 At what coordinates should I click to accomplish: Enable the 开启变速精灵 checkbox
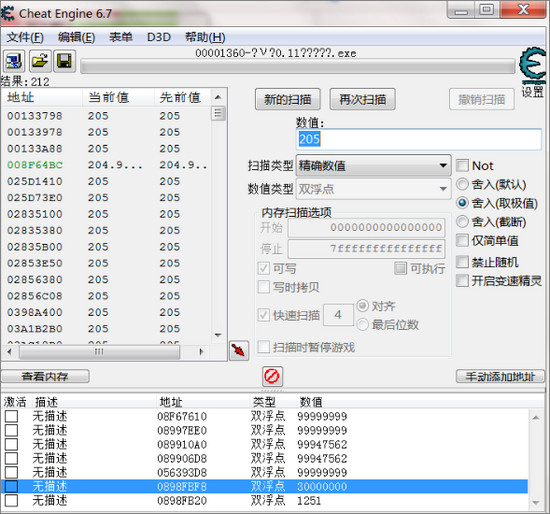[x=462, y=280]
